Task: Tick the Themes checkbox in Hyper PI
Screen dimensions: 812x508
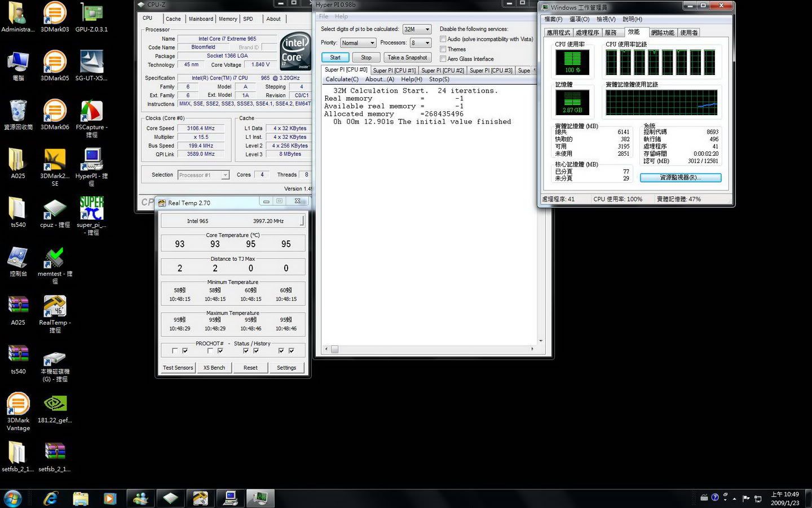Action: 443,49
